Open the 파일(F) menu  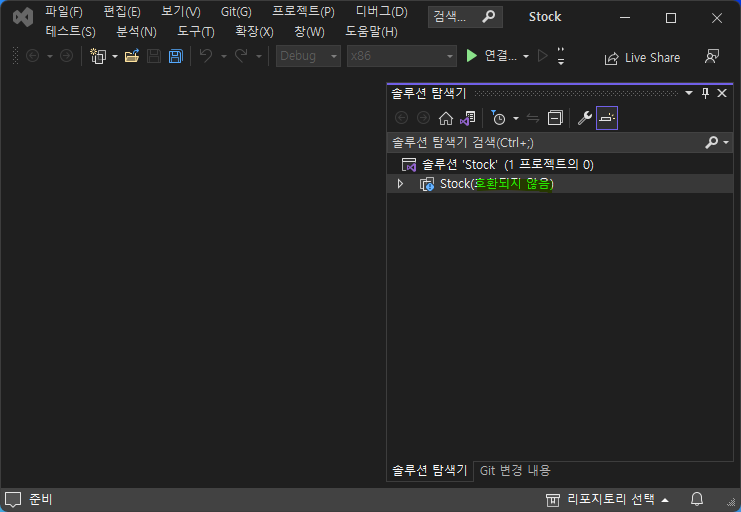tap(64, 12)
